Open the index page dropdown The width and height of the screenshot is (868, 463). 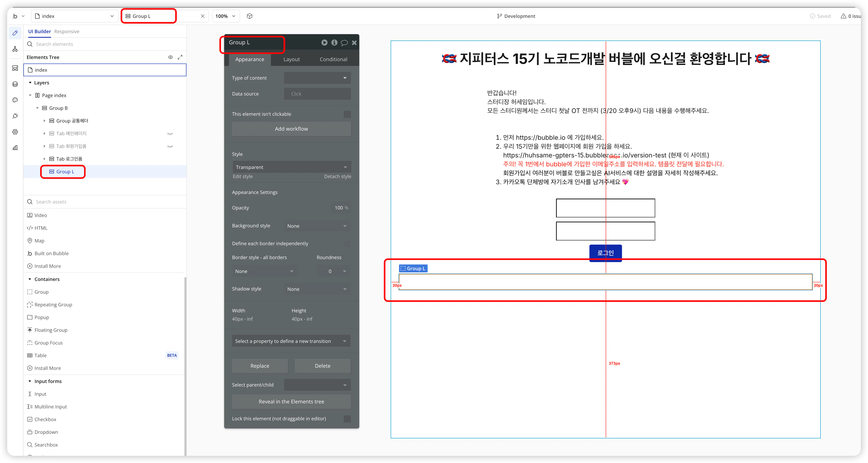(x=75, y=16)
